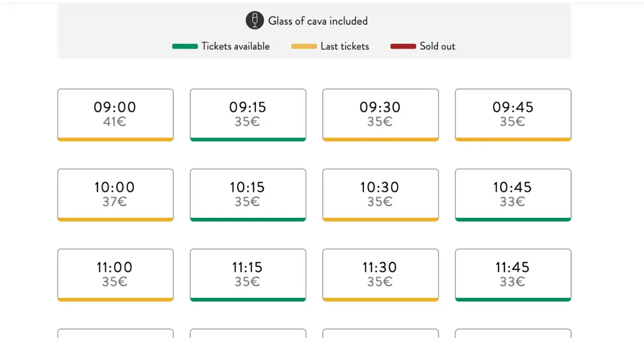Viewport: 644px width, 338px height.
Task: Pick the 09:45 time slot
Action: click(x=513, y=114)
